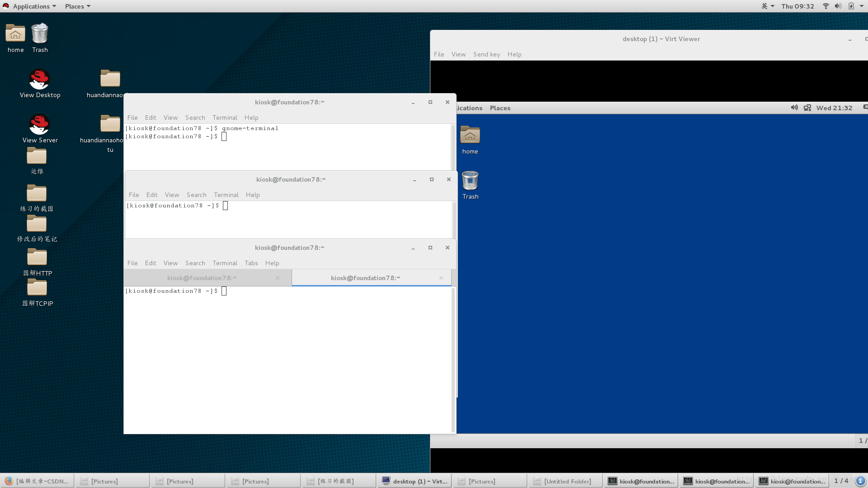Close the active terminal tab
This screenshot has height=488, width=868.
tap(441, 278)
